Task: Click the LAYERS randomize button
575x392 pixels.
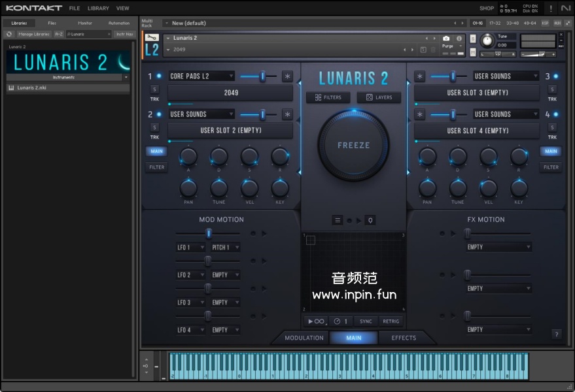Action: tap(379, 97)
